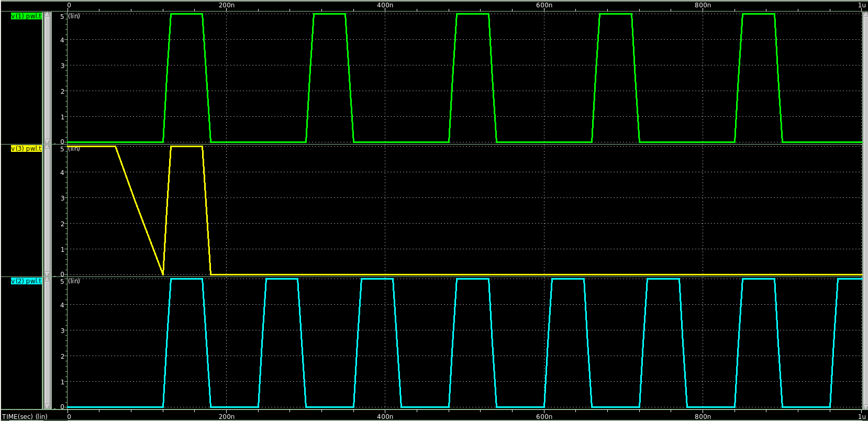Select the cyan v(2) pwl.t signal label

pos(26,281)
